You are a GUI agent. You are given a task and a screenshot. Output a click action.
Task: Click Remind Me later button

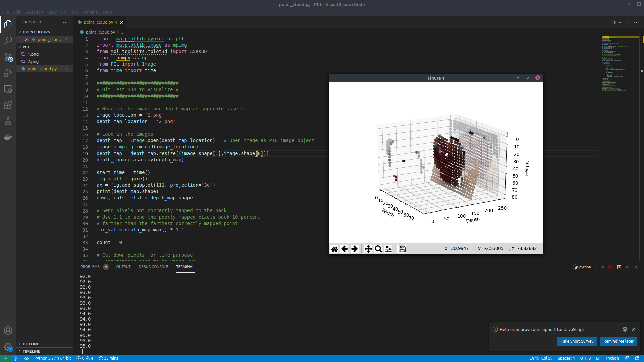pos(618,341)
